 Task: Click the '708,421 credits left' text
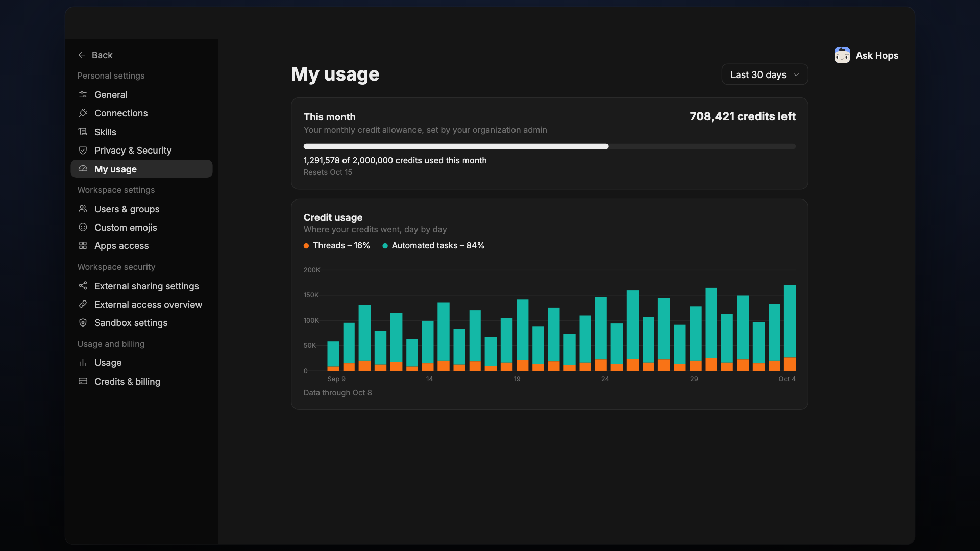(742, 116)
